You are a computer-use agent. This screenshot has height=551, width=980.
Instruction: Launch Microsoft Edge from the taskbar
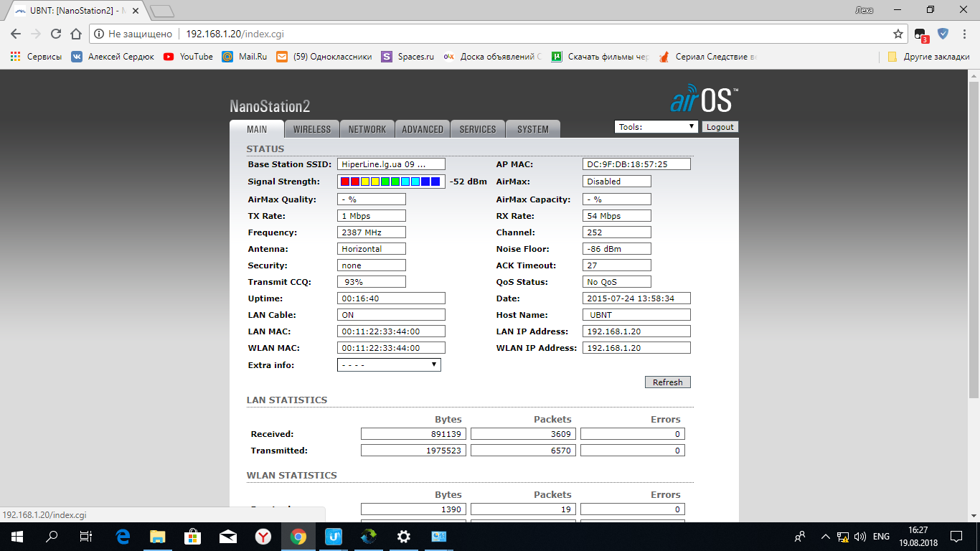[123, 536]
